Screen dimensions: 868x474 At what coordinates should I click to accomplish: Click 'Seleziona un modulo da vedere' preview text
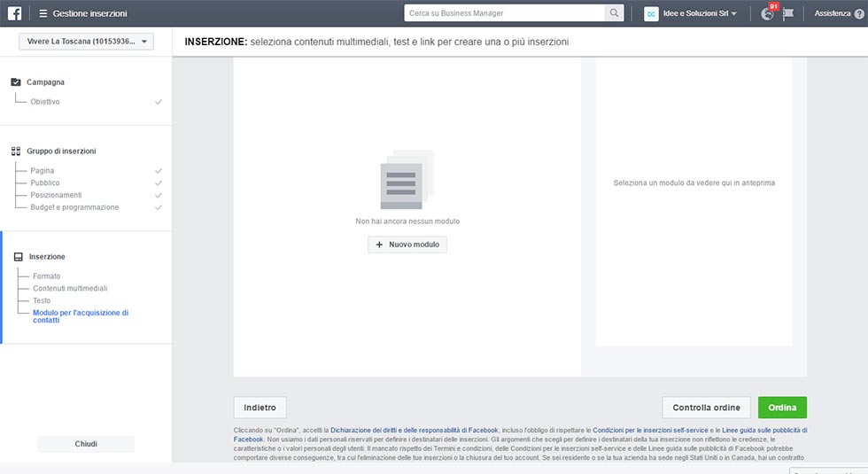click(x=694, y=183)
